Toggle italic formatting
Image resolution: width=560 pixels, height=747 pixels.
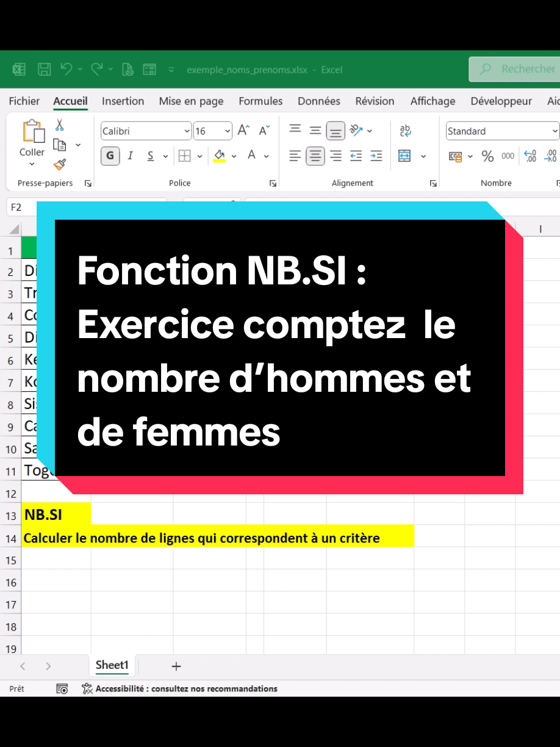tap(130, 156)
